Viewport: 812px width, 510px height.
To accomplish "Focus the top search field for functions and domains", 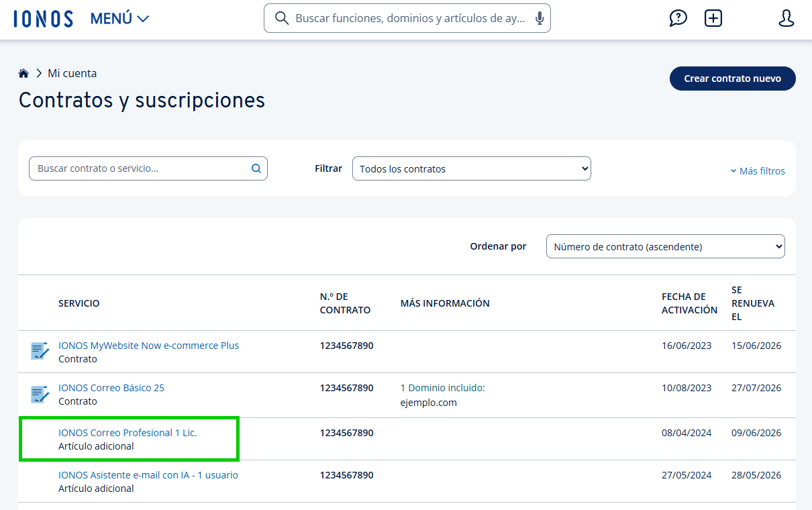I will (407, 18).
